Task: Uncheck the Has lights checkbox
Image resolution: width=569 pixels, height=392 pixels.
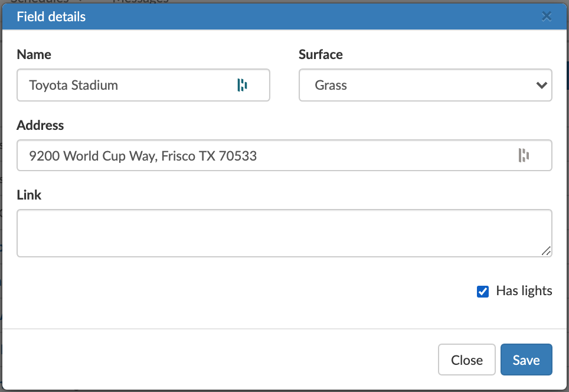Action: pos(483,291)
